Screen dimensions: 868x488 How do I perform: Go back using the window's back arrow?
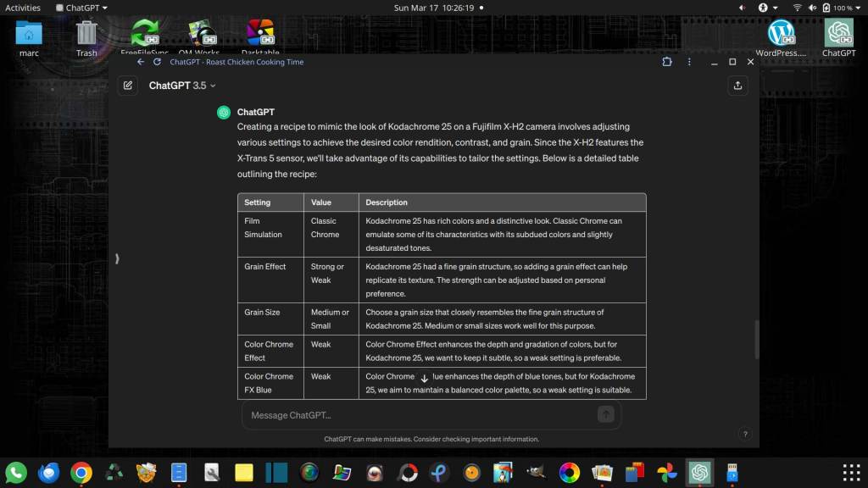tap(141, 62)
